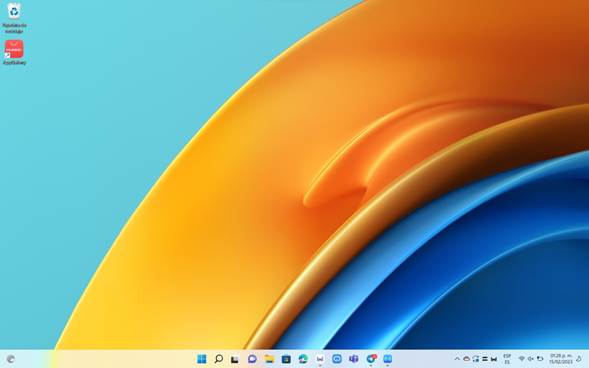The width and height of the screenshot is (589, 368).
Task: Open taskbar Search magnifier
Action: pyautogui.click(x=219, y=359)
